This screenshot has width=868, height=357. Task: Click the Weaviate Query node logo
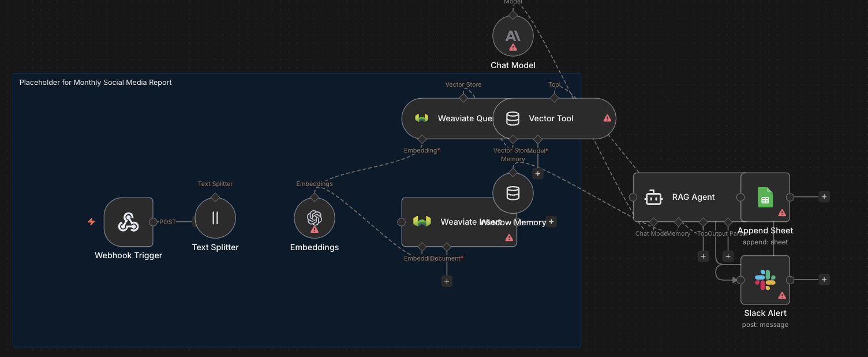(x=422, y=118)
